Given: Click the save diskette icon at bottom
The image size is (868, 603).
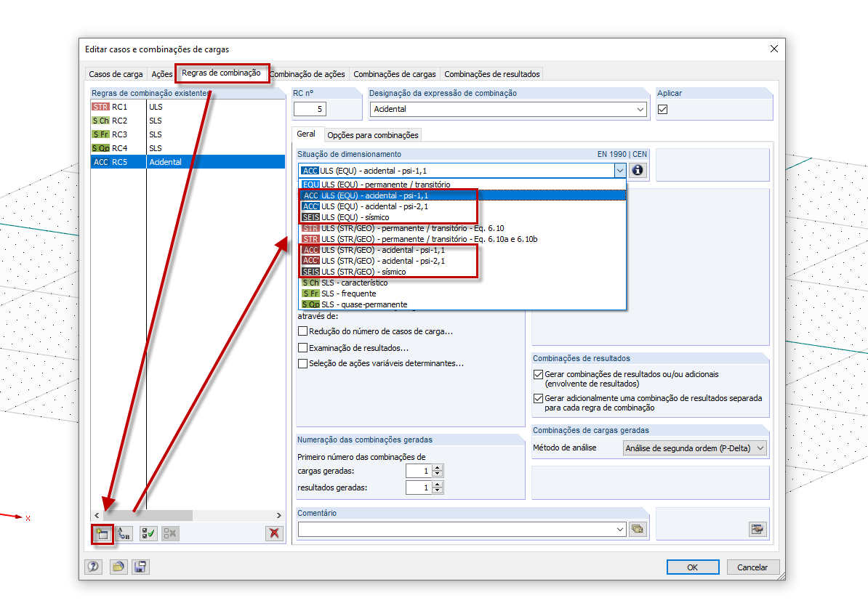Looking at the screenshot, I should click(140, 567).
